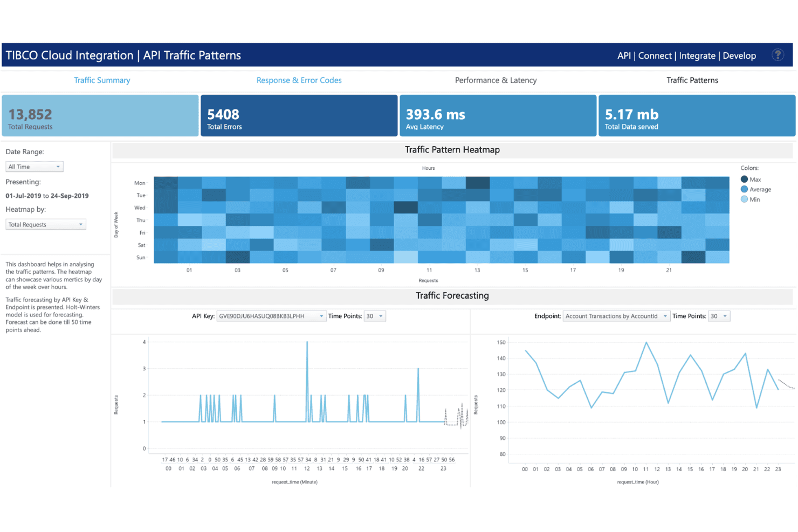Click the 13,852 Total Requests card

[100, 116]
